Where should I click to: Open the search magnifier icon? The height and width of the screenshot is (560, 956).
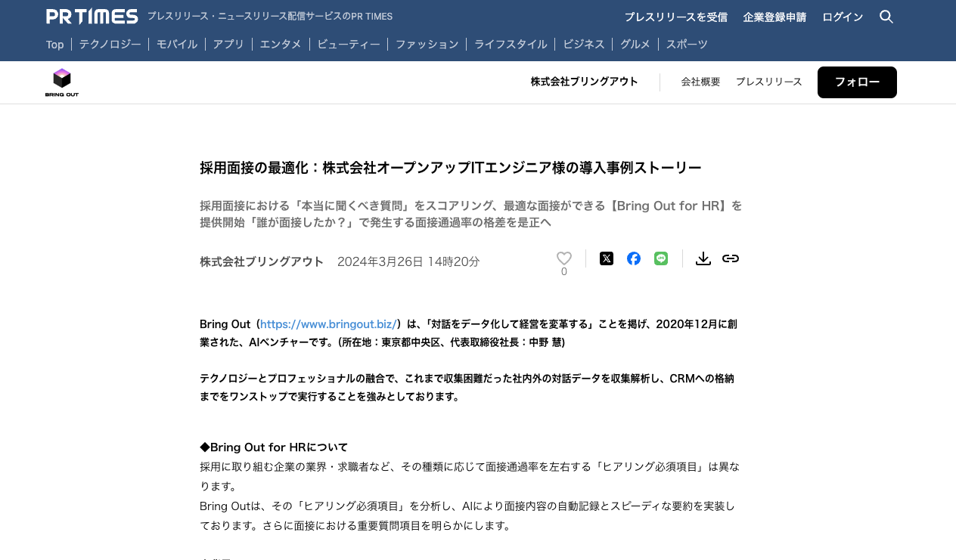(886, 17)
